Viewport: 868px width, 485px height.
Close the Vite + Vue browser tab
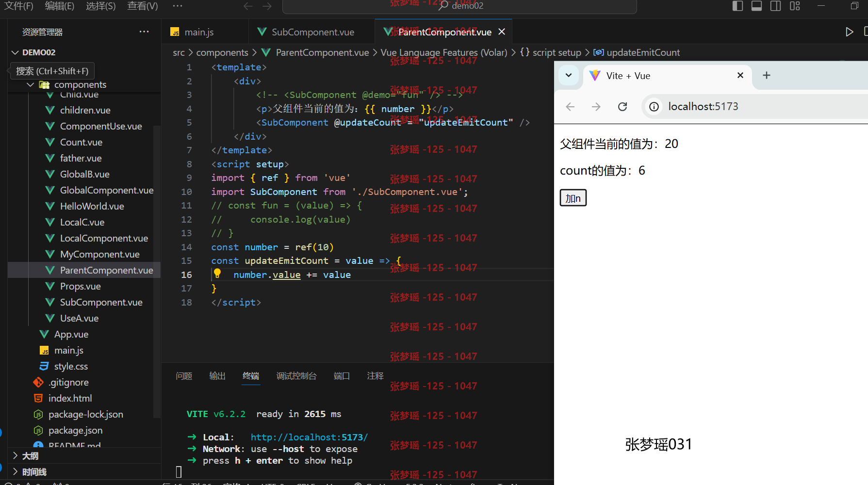(x=740, y=75)
